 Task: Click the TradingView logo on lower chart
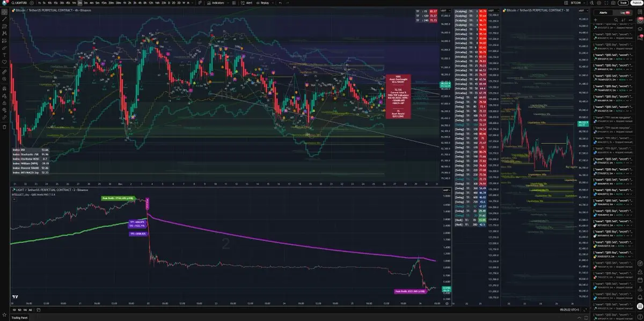tap(16, 297)
